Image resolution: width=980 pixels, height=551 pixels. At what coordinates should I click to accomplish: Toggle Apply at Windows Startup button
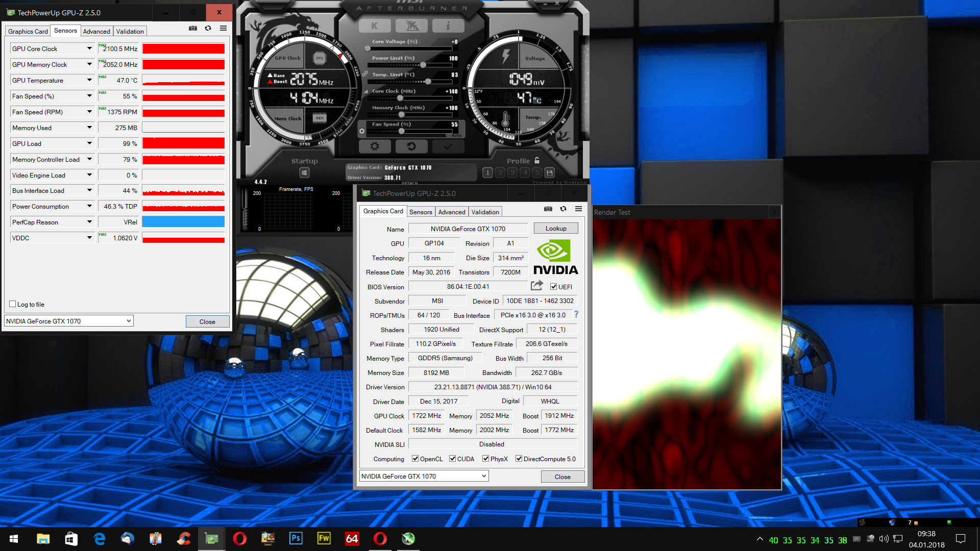[304, 172]
